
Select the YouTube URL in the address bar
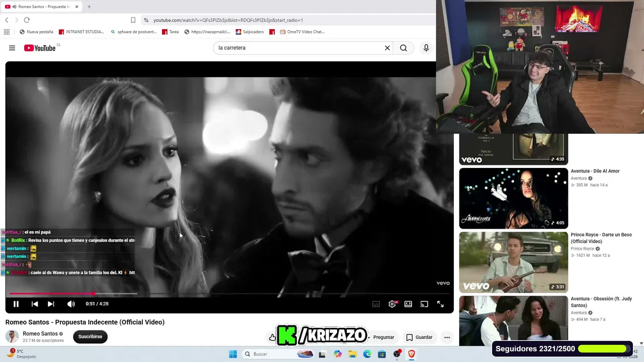tap(228, 20)
